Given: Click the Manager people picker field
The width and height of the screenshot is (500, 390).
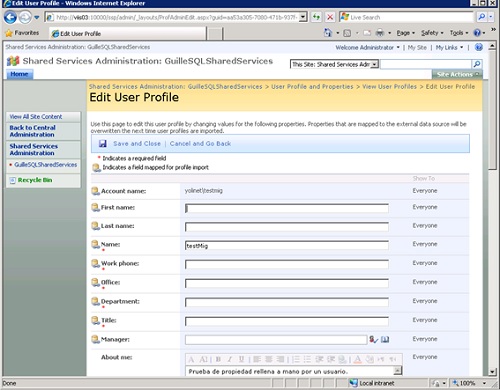Looking at the screenshot, I should click(276, 340).
